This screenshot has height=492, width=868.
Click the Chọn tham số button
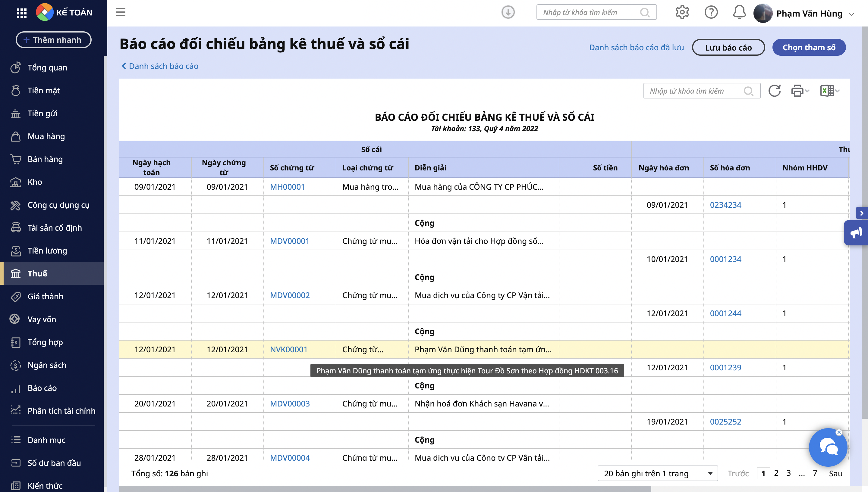tap(809, 47)
